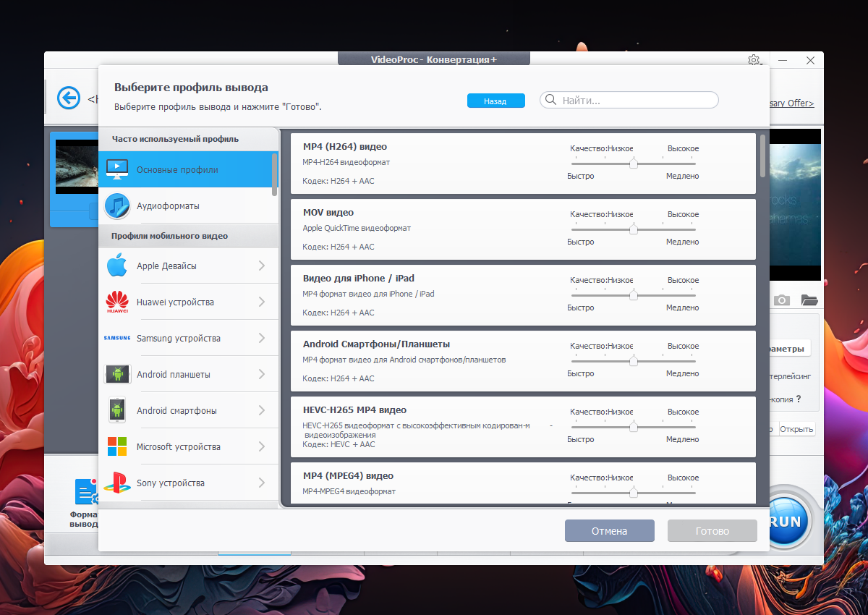The height and width of the screenshot is (615, 868).
Task: Select Видео для iPhone / iPad title
Action: (x=359, y=279)
